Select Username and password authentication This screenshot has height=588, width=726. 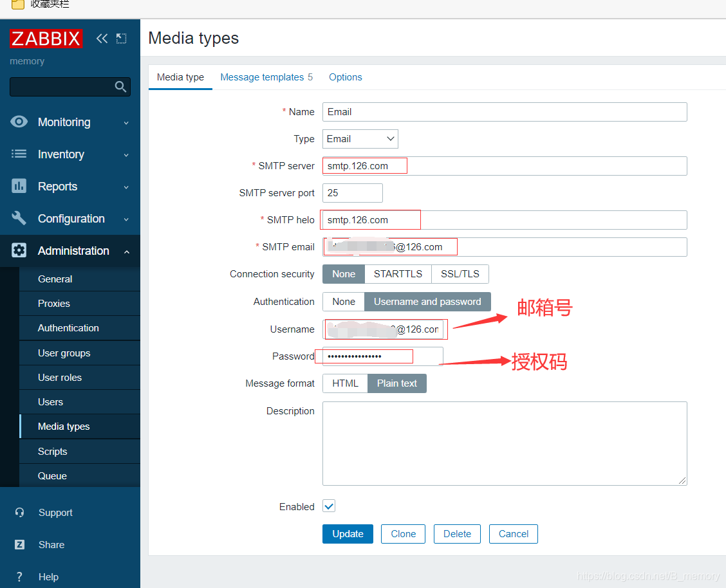427,302
